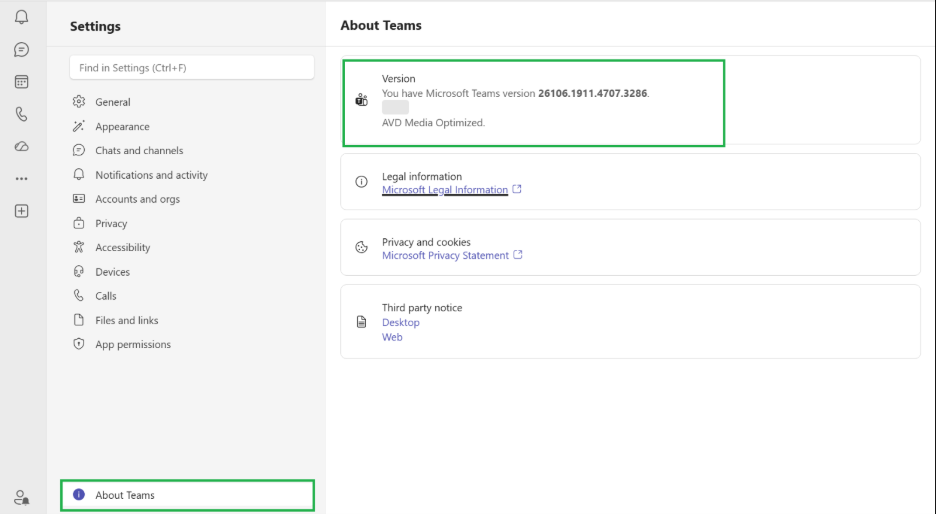
Task: Click the info icon beside Legal information
Action: click(x=362, y=182)
